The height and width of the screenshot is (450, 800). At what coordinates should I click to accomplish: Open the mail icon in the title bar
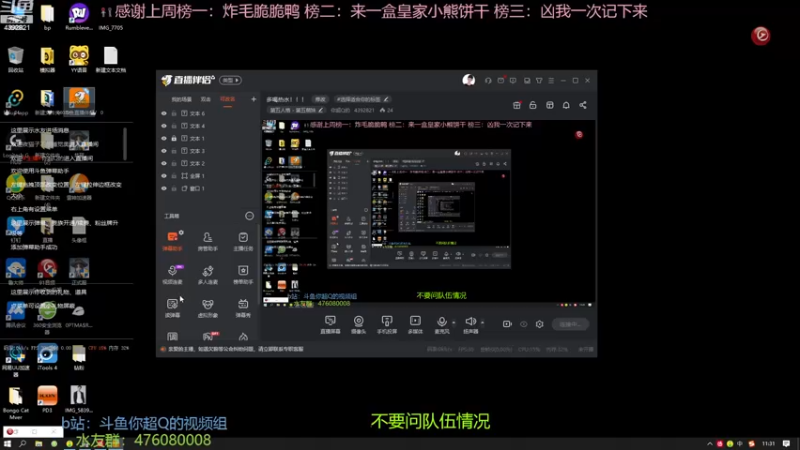501,81
